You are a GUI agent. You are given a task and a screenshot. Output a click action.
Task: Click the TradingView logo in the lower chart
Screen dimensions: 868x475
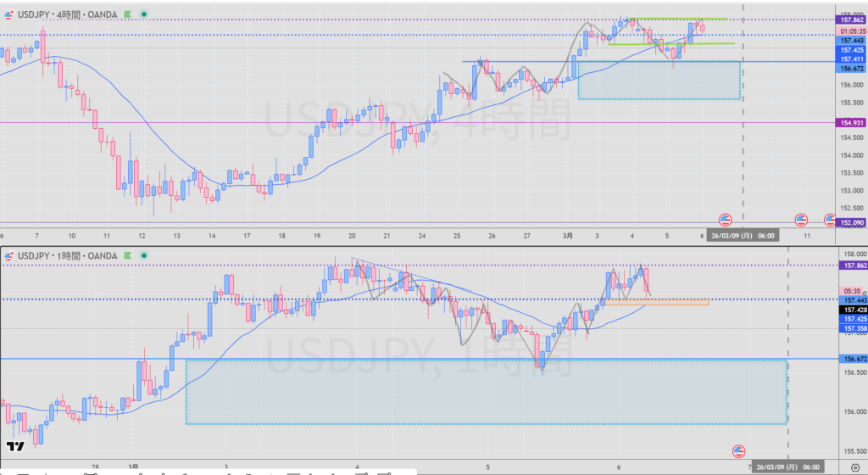(x=14, y=446)
